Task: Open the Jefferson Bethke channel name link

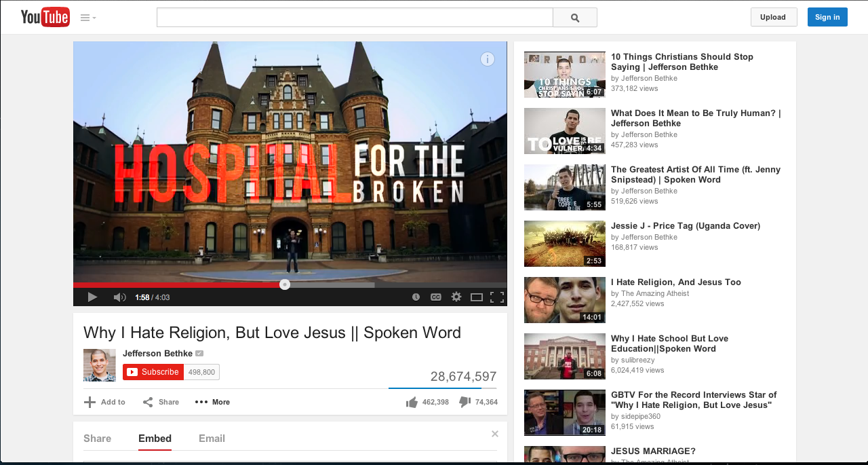Action: pyautogui.click(x=157, y=354)
